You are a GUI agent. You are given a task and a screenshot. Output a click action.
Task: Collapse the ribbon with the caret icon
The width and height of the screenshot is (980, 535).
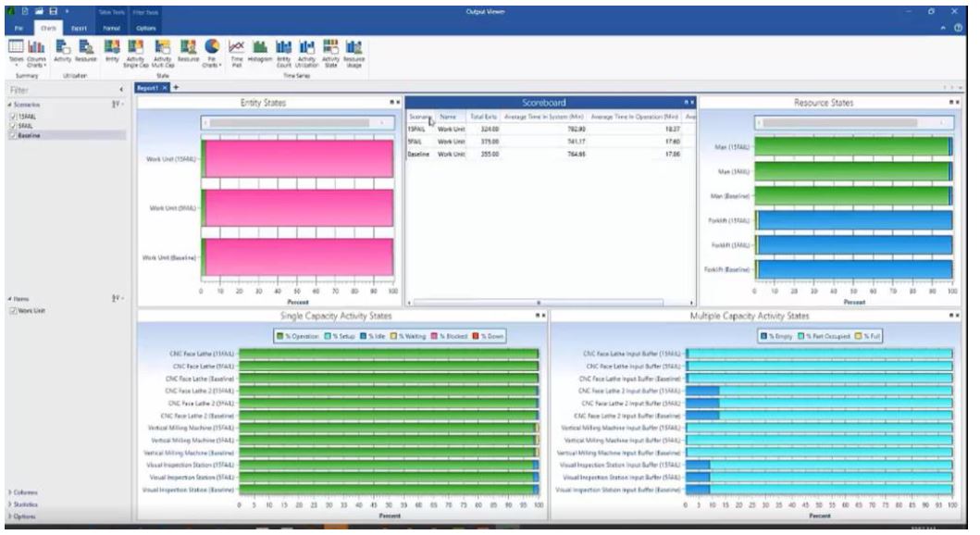[x=942, y=28]
